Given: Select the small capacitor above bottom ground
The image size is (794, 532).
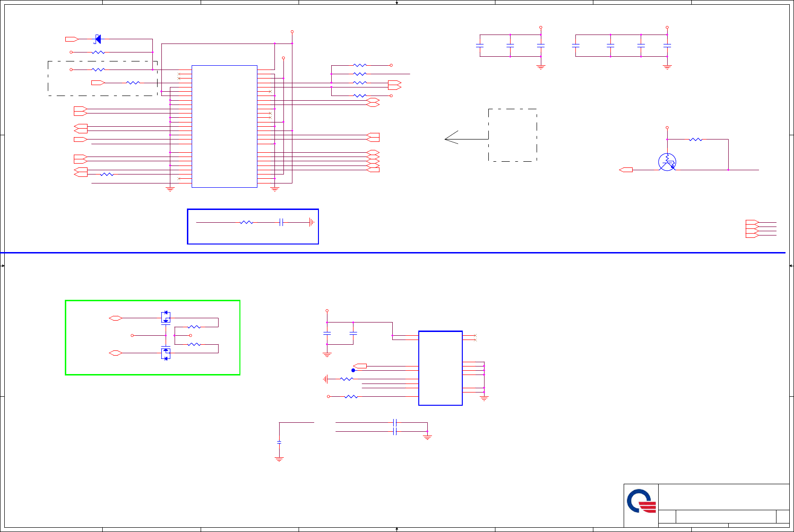Looking at the screenshot, I should (279, 442).
